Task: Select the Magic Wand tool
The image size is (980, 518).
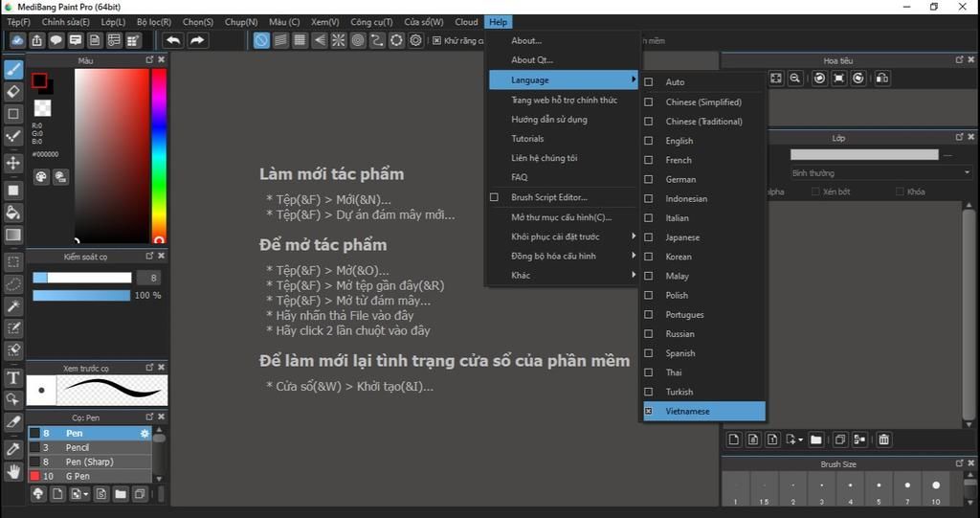Action: [x=13, y=306]
